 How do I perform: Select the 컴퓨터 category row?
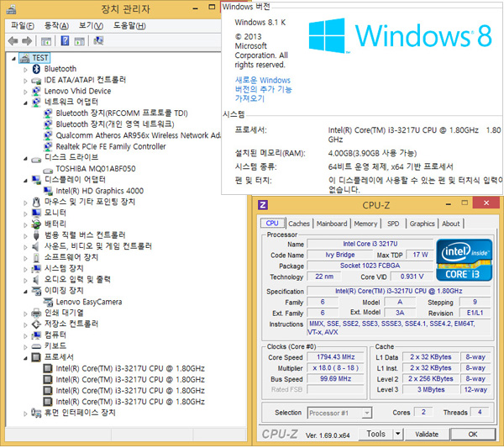coord(55,335)
